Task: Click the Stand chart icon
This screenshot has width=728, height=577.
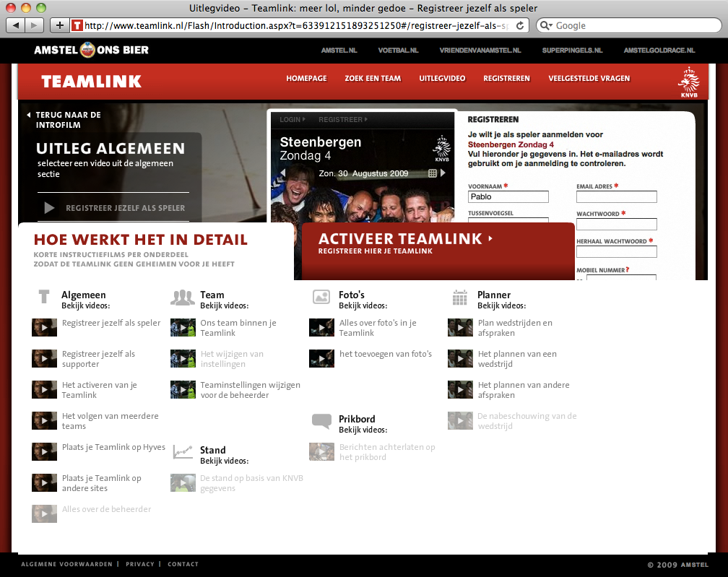Action: pos(183,451)
